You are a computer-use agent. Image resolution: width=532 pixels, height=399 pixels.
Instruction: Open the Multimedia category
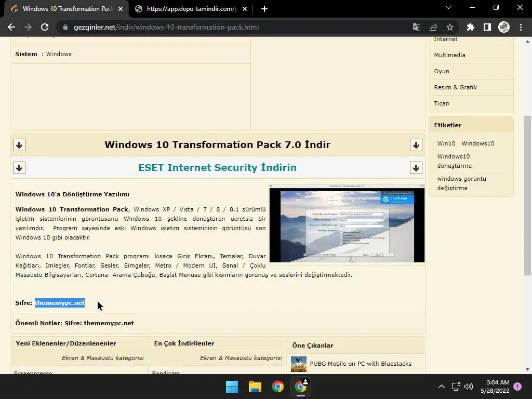(x=449, y=55)
